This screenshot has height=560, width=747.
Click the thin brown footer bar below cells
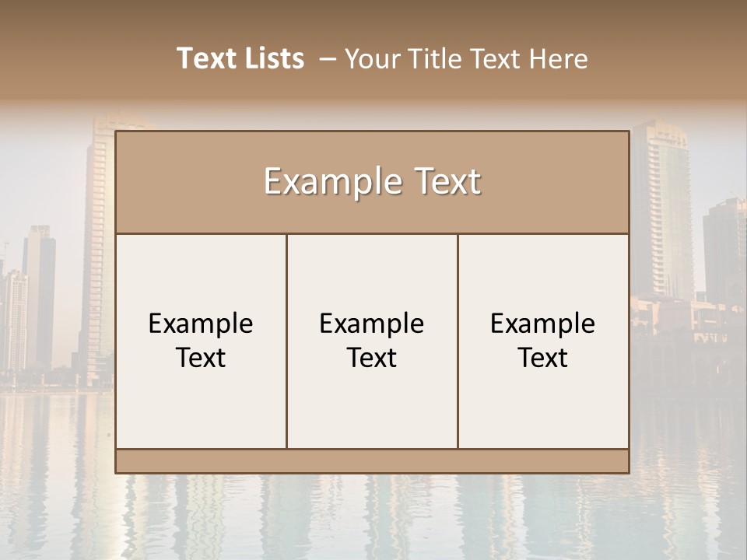(x=372, y=461)
